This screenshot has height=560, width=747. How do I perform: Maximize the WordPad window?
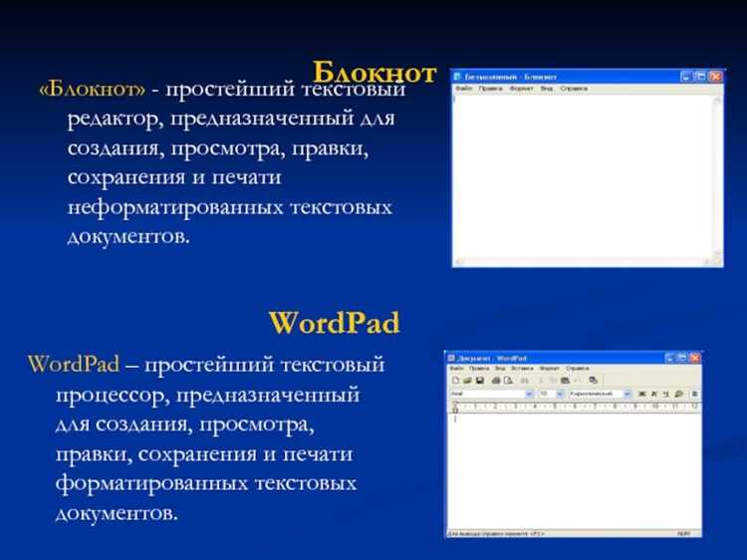click(682, 358)
